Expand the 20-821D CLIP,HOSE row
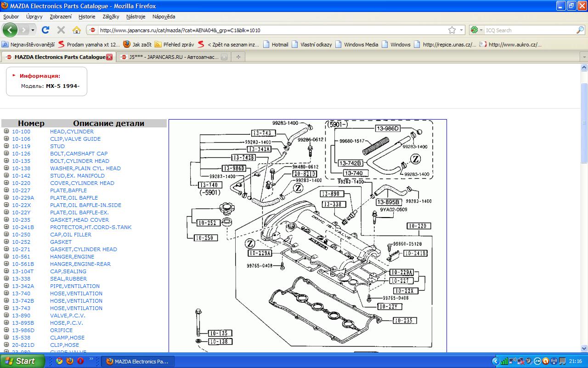 (x=6, y=345)
